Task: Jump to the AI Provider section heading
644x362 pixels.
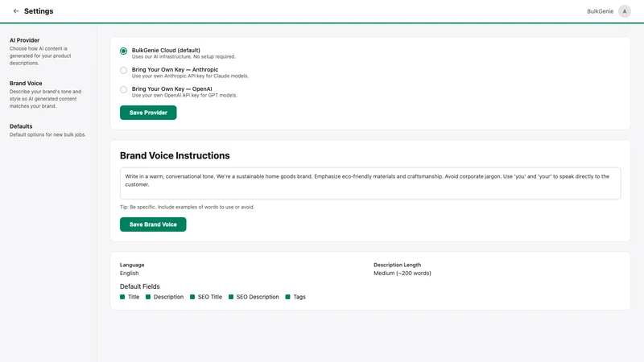Action: (x=25, y=40)
